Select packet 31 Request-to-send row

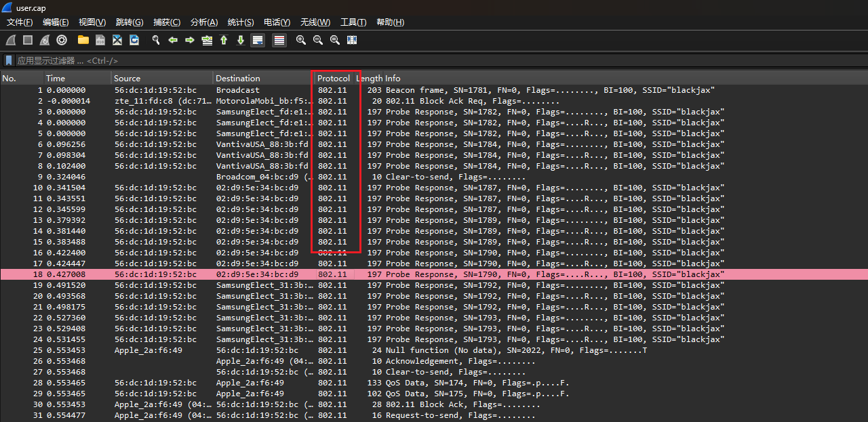pyautogui.click(x=434, y=415)
